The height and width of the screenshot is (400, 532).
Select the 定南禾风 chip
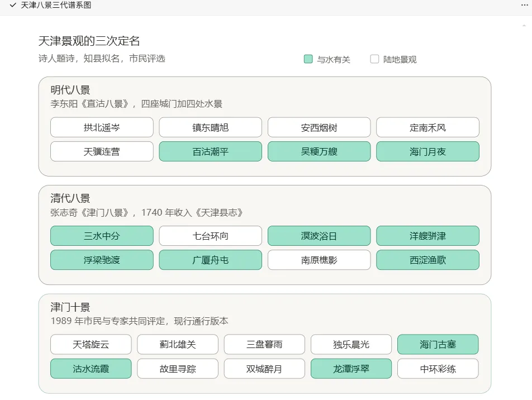click(x=427, y=127)
